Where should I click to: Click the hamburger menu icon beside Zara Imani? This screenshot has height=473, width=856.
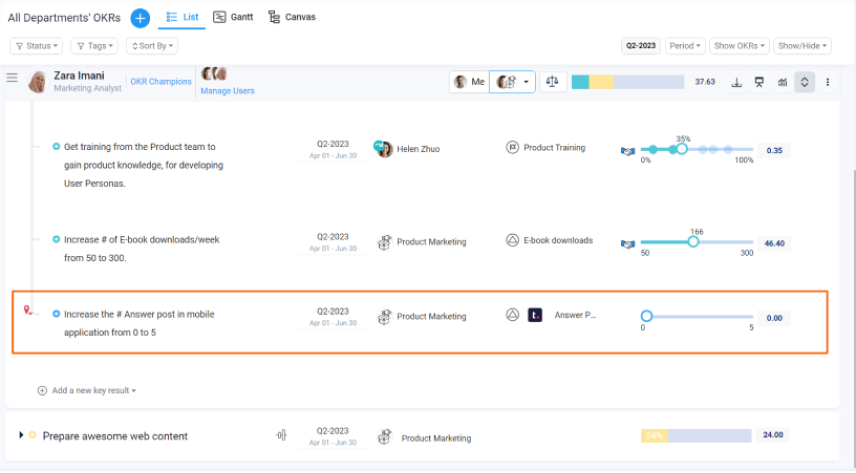[12, 78]
